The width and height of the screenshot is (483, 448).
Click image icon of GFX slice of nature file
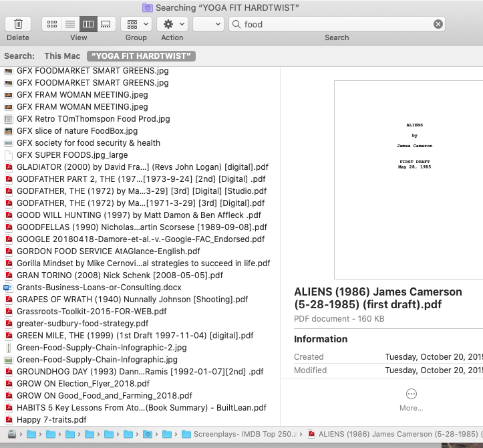[x=9, y=131]
